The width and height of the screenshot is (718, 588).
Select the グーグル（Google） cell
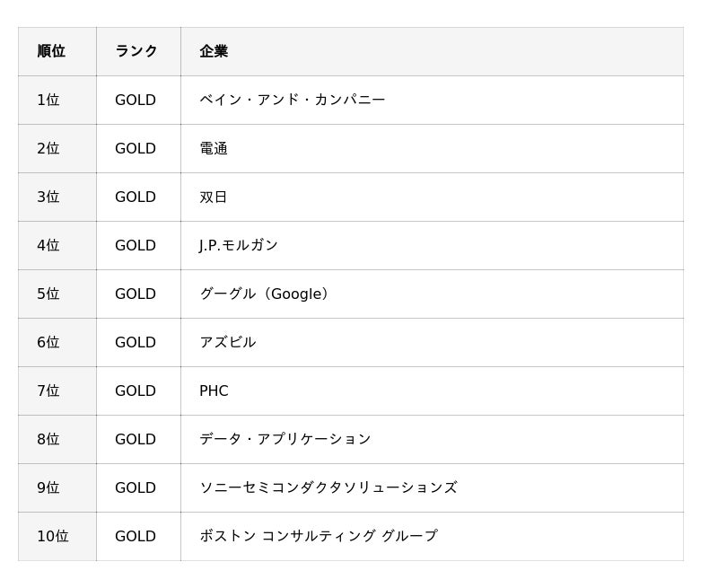coord(264,294)
